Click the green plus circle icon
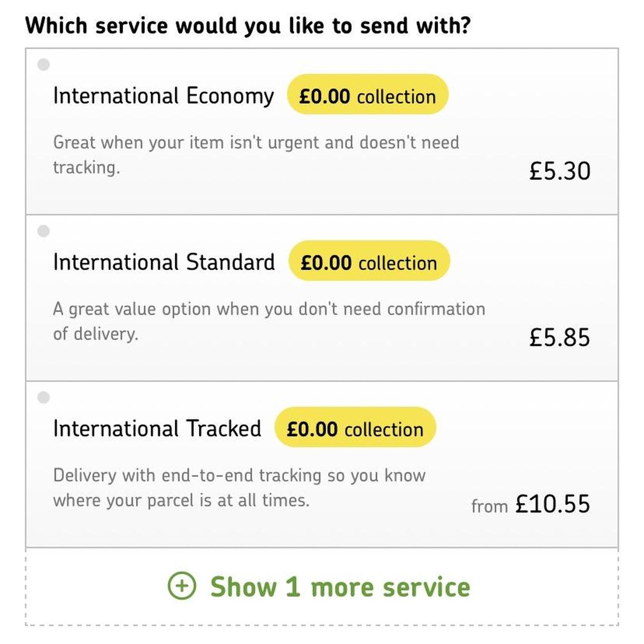Image resolution: width=644 pixels, height=644 pixels. [x=182, y=586]
